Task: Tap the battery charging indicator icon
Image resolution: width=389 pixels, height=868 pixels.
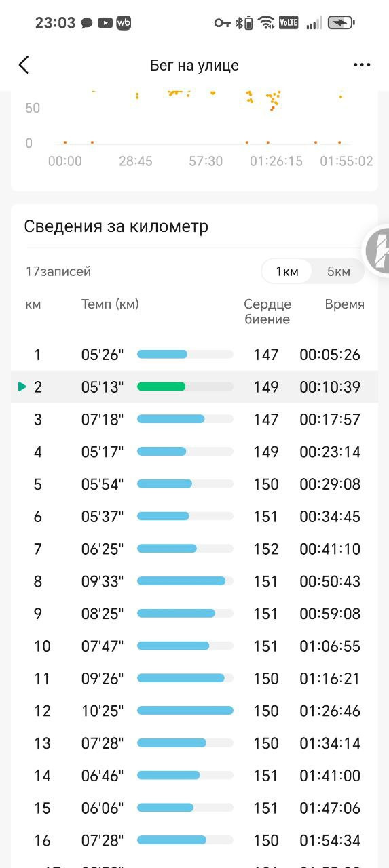Action: [341, 22]
